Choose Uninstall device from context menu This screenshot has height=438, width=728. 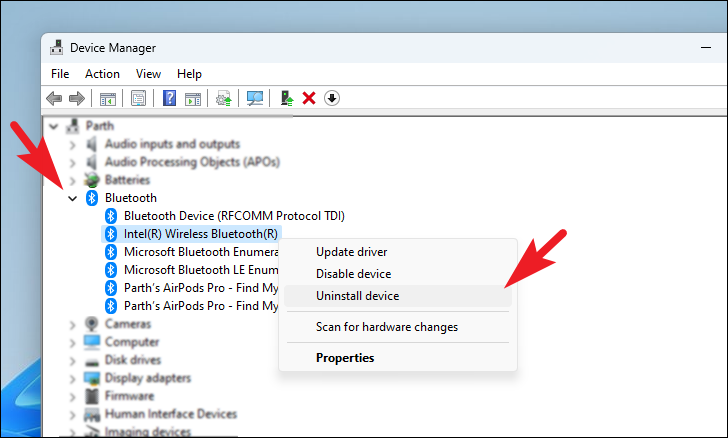398,296
